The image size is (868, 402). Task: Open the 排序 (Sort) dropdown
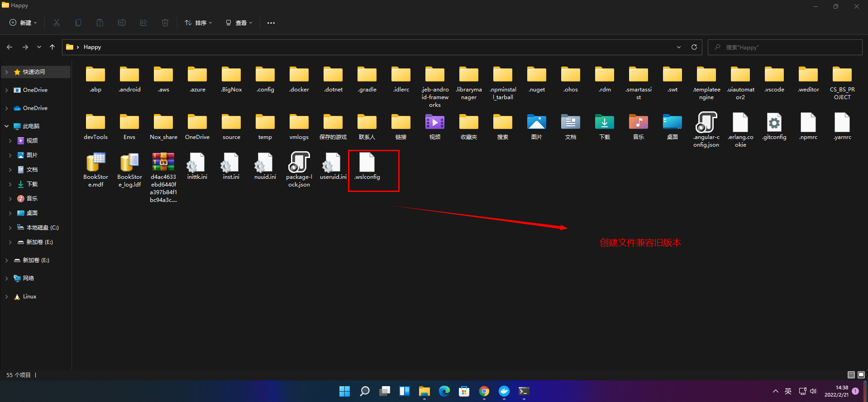(x=198, y=23)
